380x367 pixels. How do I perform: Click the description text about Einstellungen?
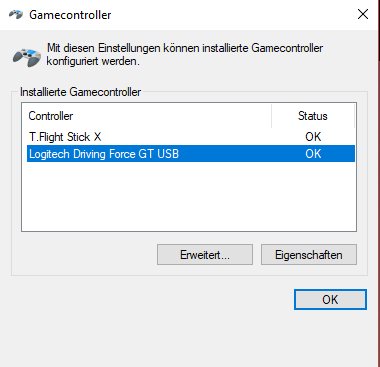pyautogui.click(x=185, y=54)
